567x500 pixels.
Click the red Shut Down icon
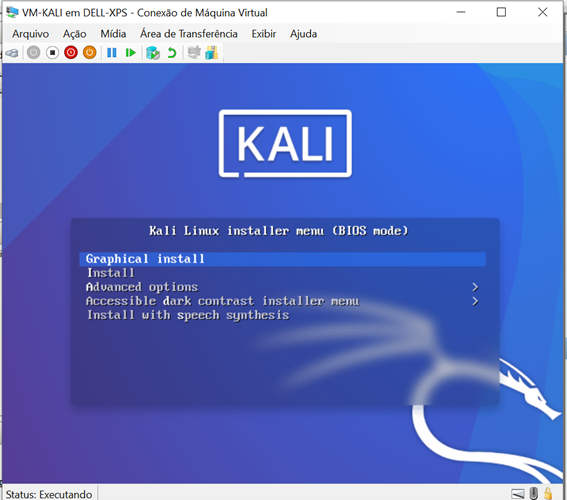(71, 53)
